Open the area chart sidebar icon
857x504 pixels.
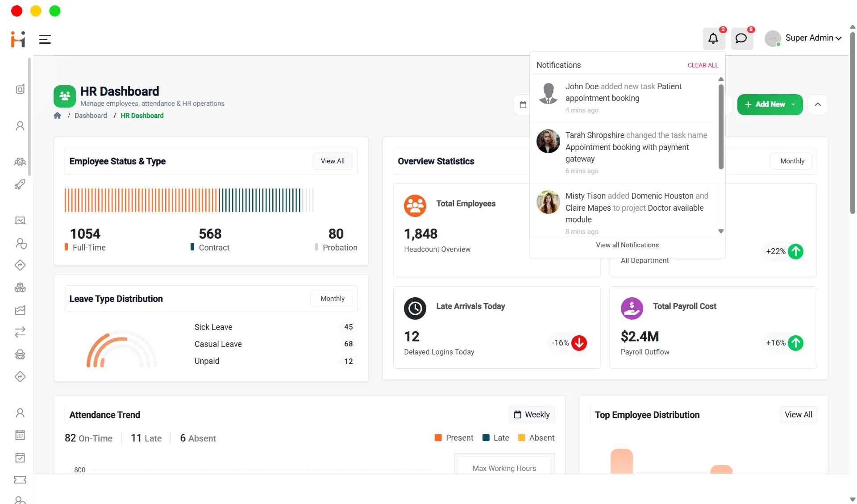[x=20, y=310]
